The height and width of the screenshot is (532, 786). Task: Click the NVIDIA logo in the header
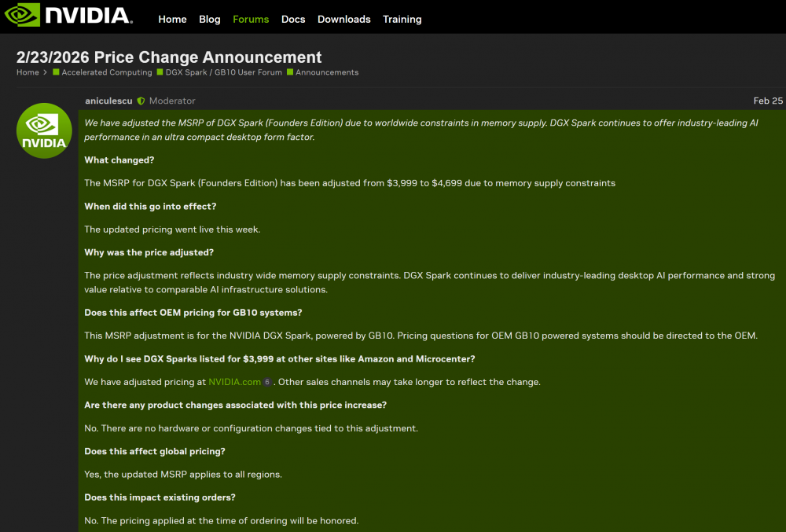point(67,17)
